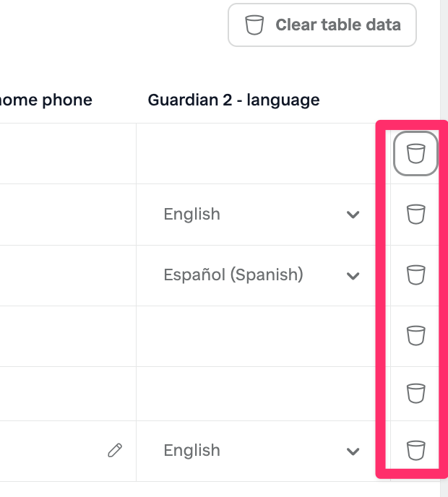Delete the fifth table row with its trash icon
Viewport: 448px width, 497px height.
[415, 394]
